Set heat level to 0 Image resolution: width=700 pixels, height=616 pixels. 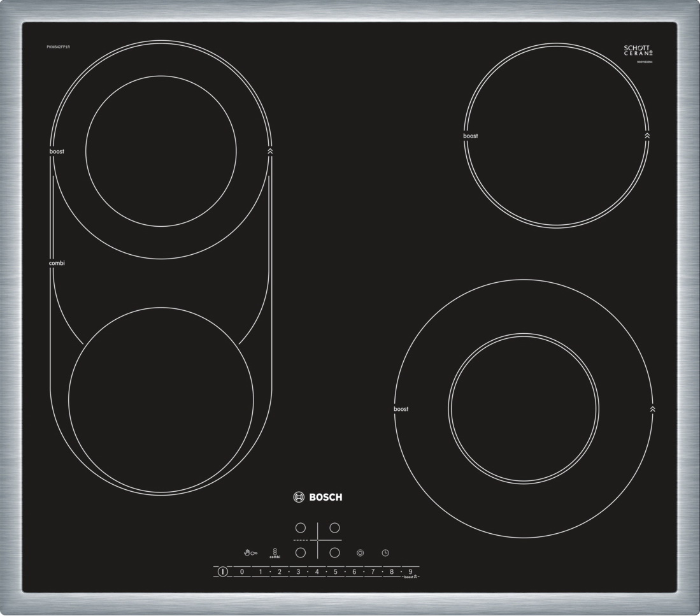tap(242, 572)
